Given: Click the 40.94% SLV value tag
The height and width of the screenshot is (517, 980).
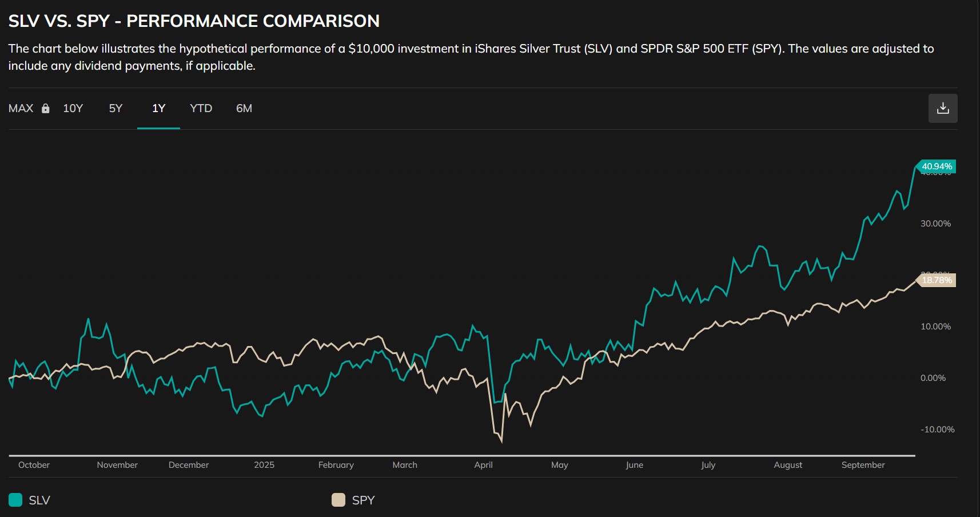Looking at the screenshot, I should pyautogui.click(x=937, y=166).
